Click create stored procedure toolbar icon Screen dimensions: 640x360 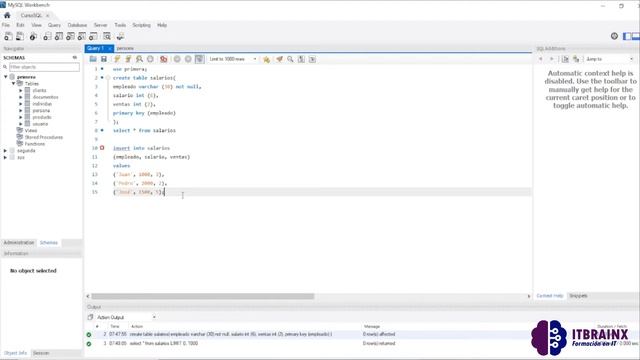tap(82, 36)
